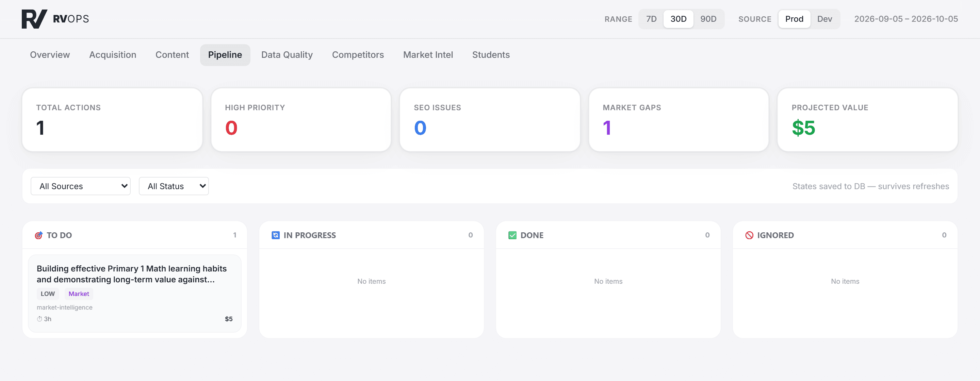The width and height of the screenshot is (980, 381).
Task: Click the DONE column header
Action: [608, 235]
